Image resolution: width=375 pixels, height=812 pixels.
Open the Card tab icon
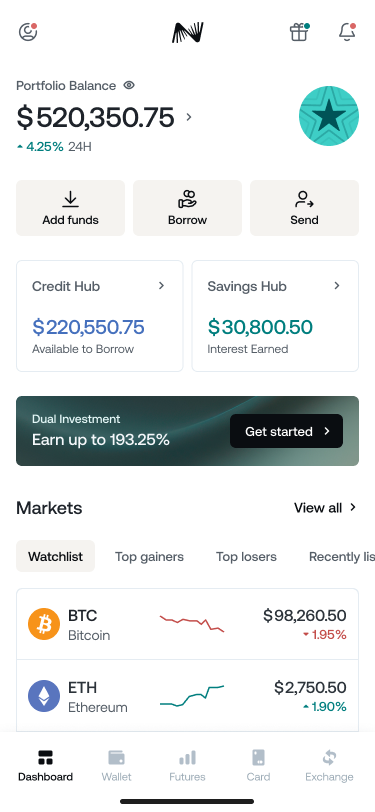[x=258, y=758]
